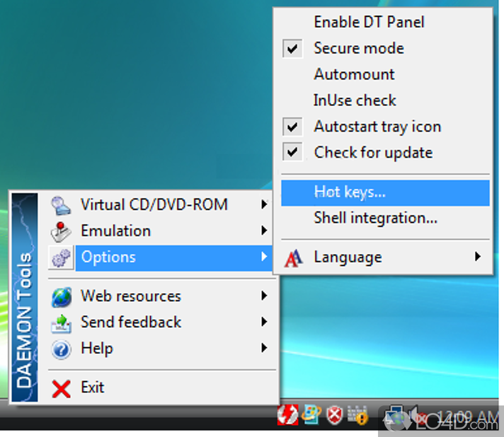Click the Emulation joystick icon
Image resolution: width=504 pixels, height=437 pixels.
pos(60,231)
